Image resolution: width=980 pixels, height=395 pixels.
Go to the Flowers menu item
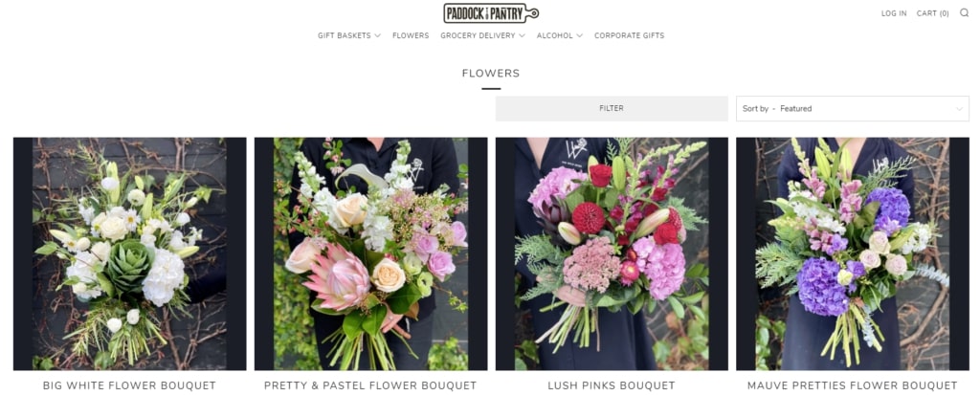(x=411, y=35)
